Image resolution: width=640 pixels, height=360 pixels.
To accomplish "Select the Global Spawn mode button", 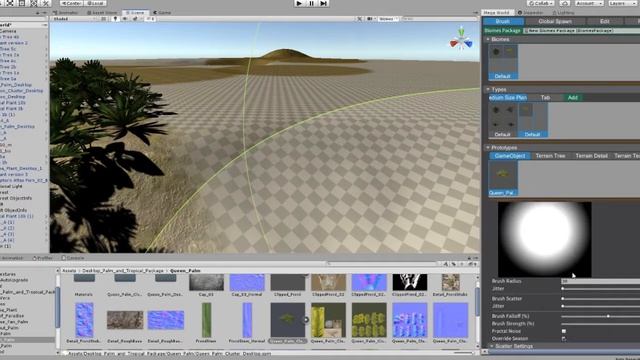I will pyautogui.click(x=555, y=21).
